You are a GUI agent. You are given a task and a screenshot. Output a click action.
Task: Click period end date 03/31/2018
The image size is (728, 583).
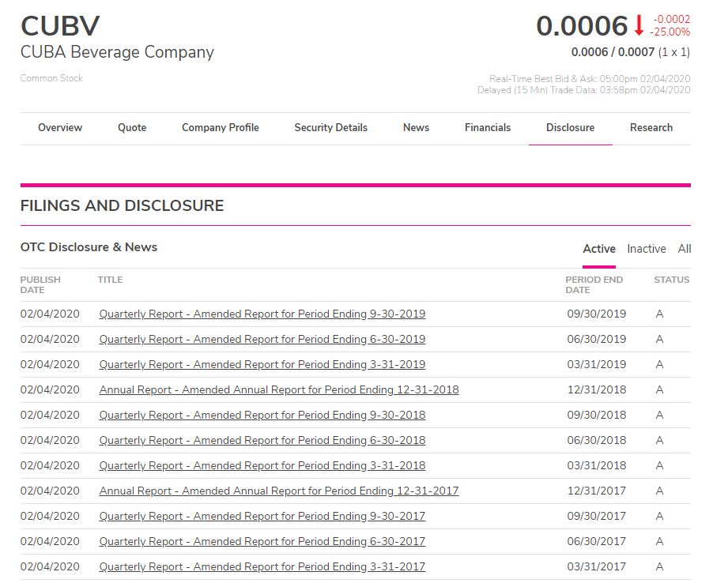[x=597, y=465]
